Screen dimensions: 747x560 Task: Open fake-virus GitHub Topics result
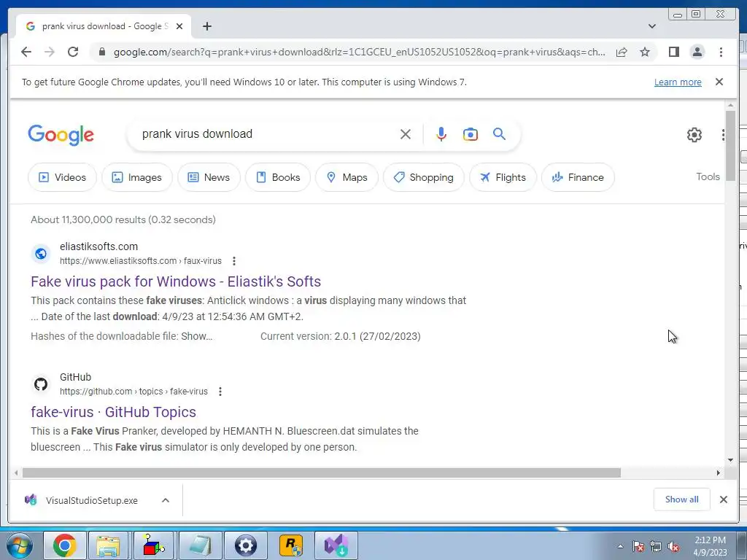tap(113, 412)
